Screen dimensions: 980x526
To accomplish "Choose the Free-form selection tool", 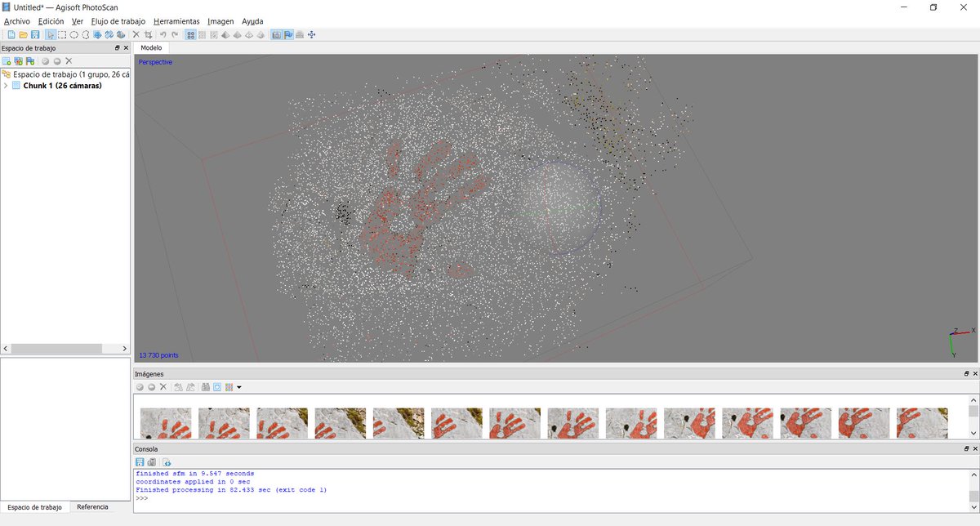I will point(86,35).
